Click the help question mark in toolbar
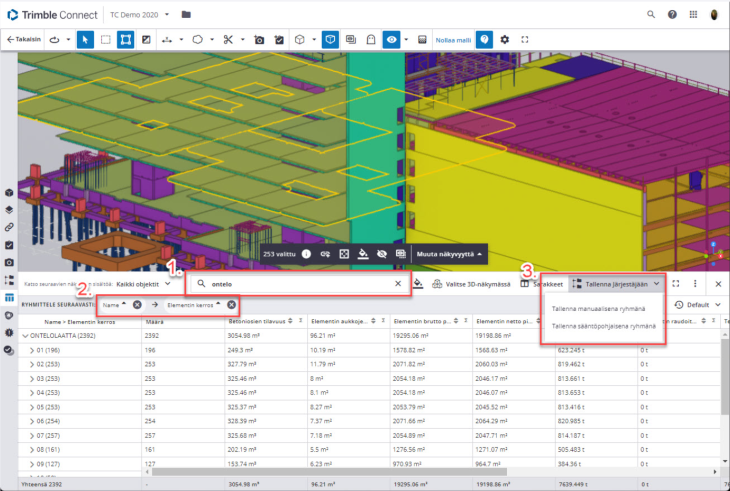Viewport: 730px width, 491px height. 484,39
